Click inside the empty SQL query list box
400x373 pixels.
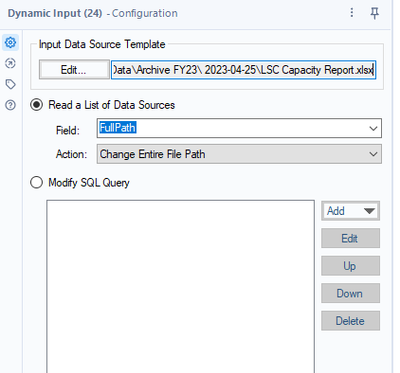click(x=180, y=287)
